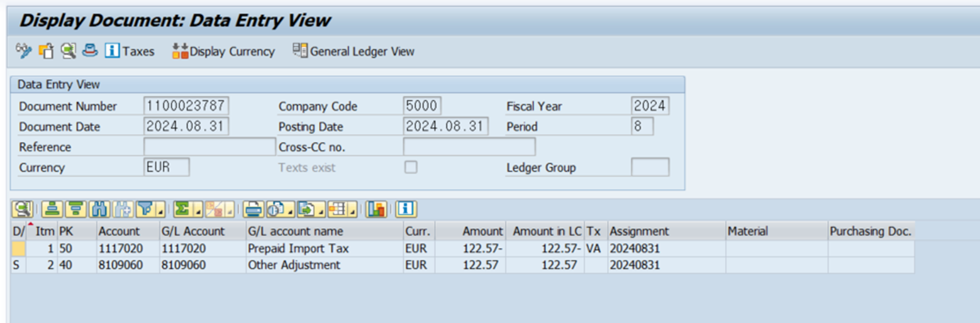Viewport: 980px width, 323px height.
Task: Open the Taxes info button
Action: [130, 52]
